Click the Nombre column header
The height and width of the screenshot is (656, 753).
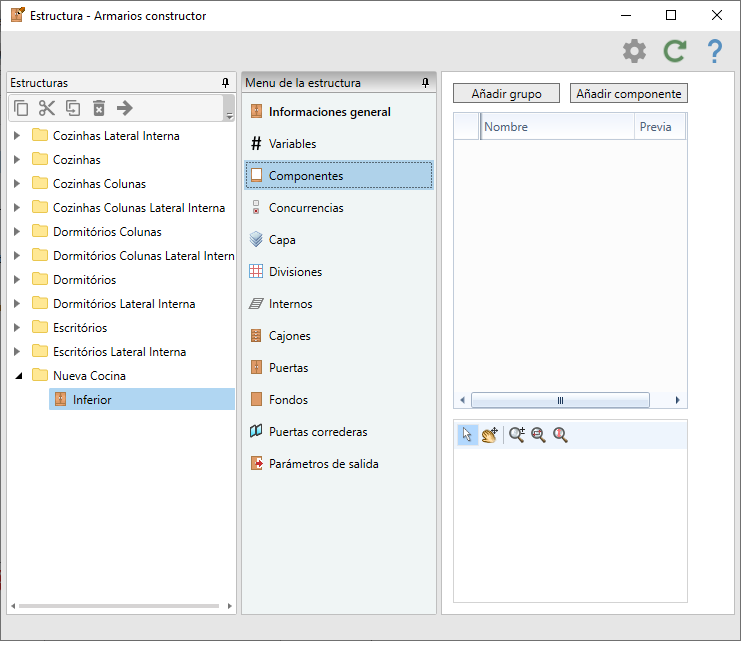[558, 127]
